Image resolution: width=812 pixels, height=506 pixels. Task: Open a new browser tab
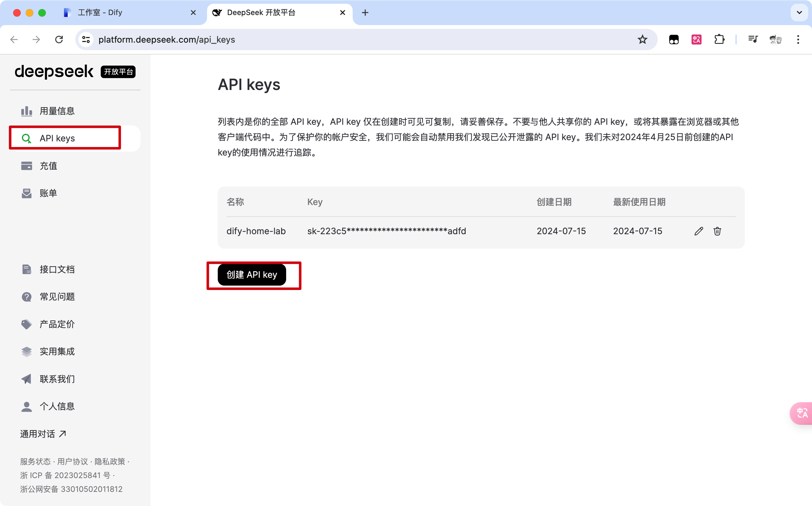365,13
